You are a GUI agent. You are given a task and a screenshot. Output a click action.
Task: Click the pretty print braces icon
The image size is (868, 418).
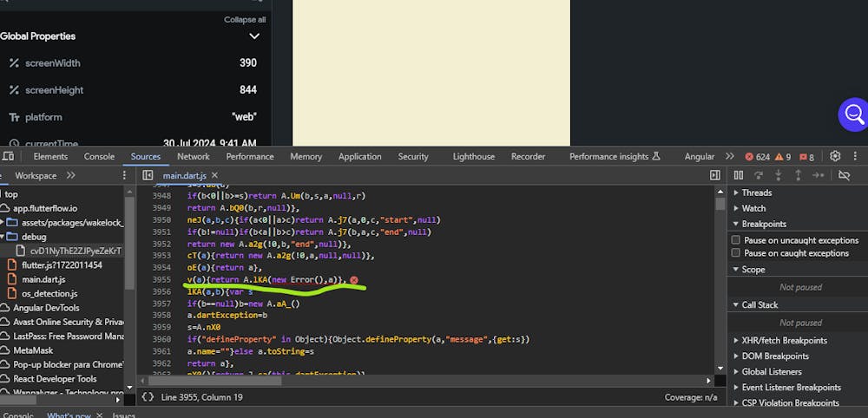point(148,396)
